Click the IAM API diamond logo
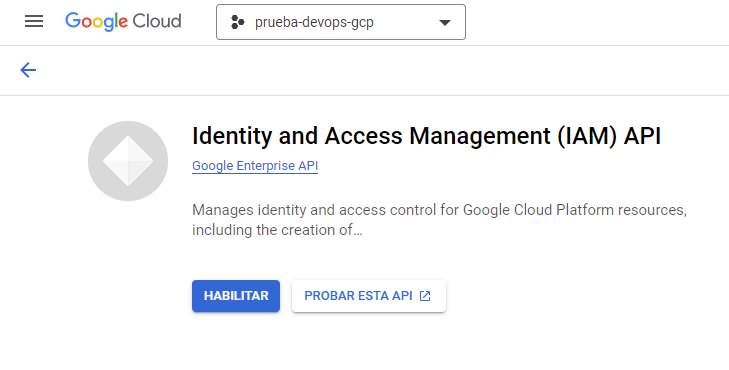 point(128,161)
